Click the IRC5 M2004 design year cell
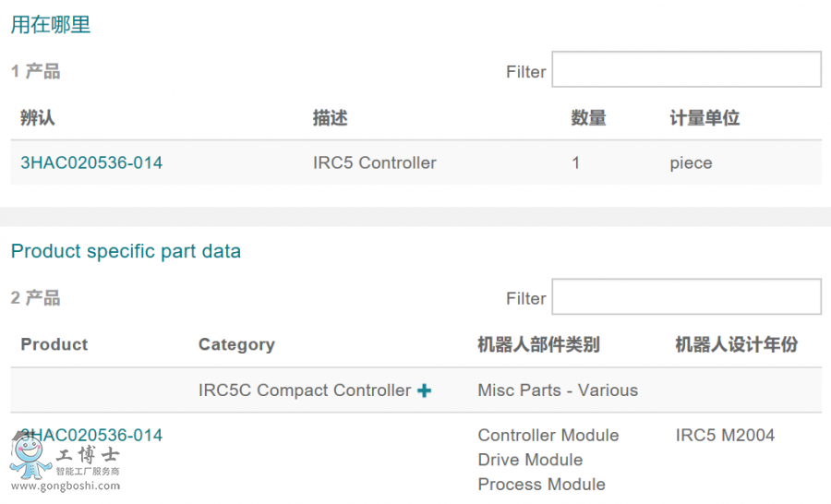This screenshot has height=504, width=831. point(725,435)
